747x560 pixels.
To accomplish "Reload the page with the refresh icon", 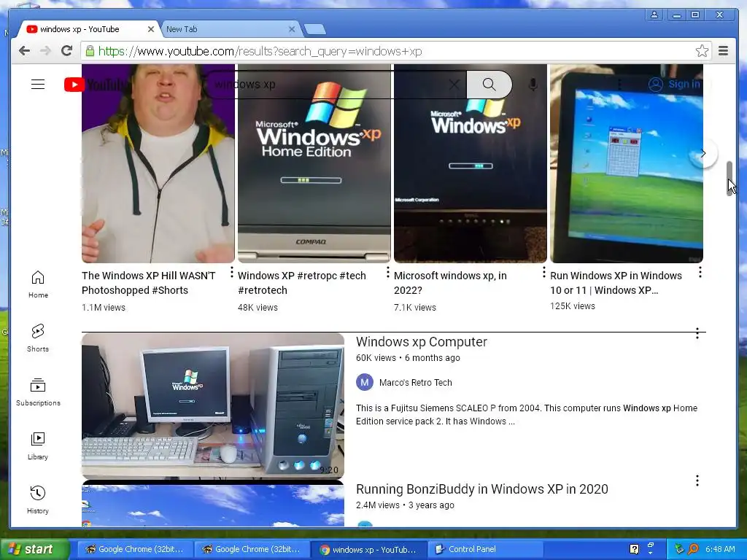I will click(x=66, y=51).
